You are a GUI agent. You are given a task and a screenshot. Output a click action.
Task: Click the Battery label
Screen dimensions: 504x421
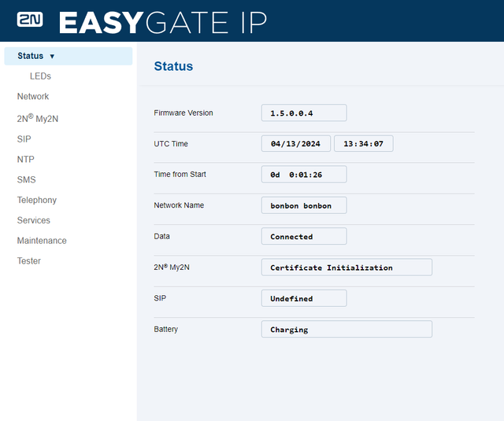(166, 329)
